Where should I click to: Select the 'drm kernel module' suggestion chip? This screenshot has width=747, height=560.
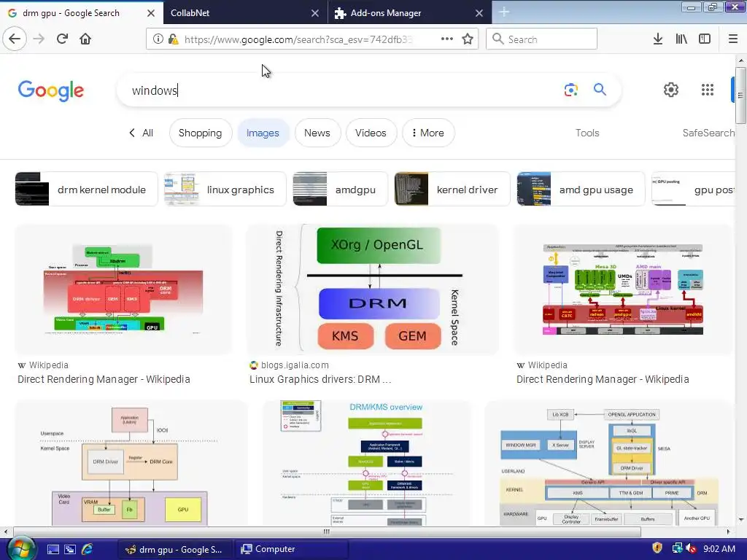(x=86, y=189)
